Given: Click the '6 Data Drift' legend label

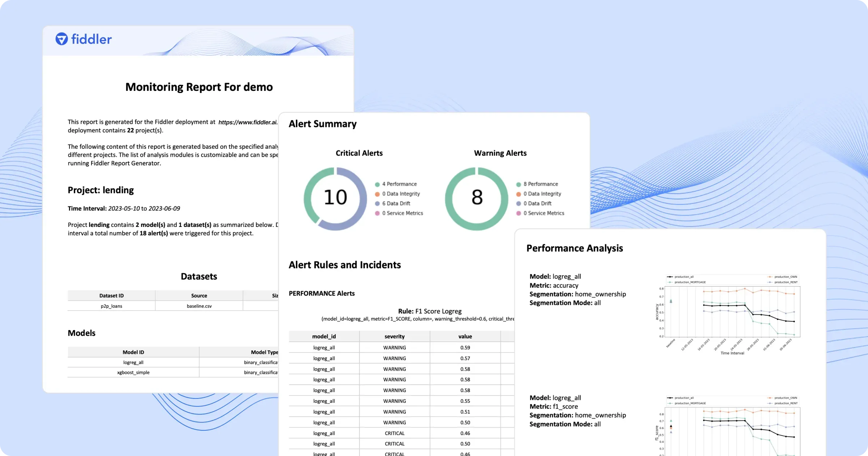Looking at the screenshot, I should coord(396,203).
